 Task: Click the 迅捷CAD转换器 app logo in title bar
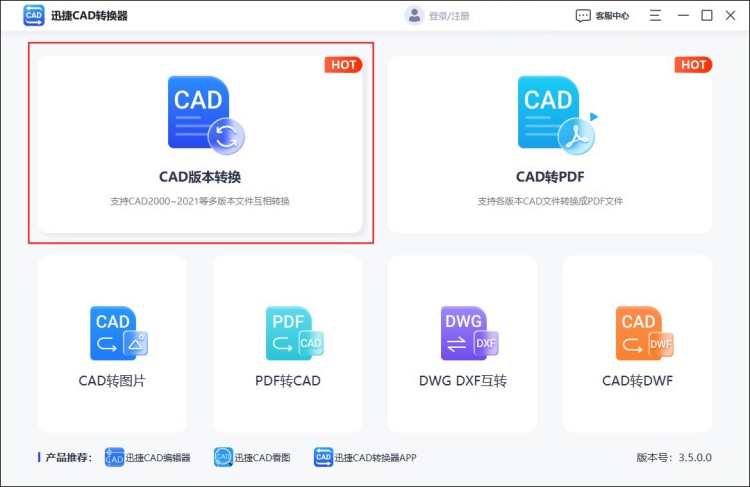(x=33, y=15)
